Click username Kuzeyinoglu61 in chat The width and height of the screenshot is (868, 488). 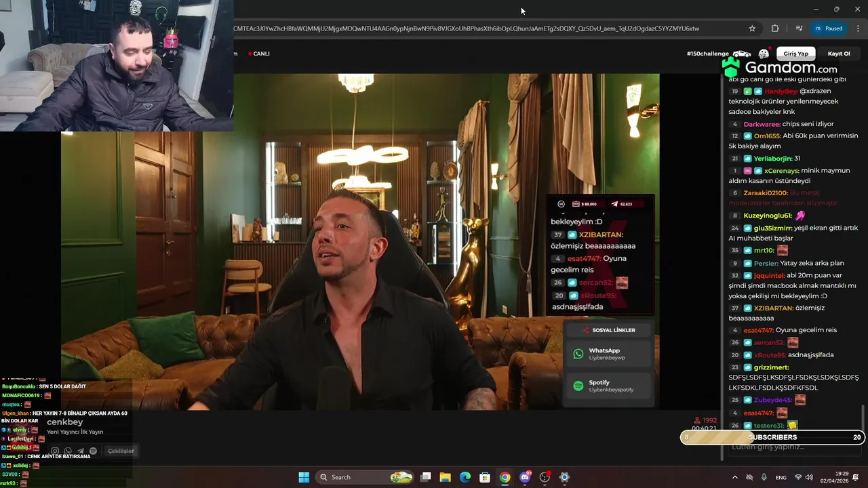click(x=768, y=216)
